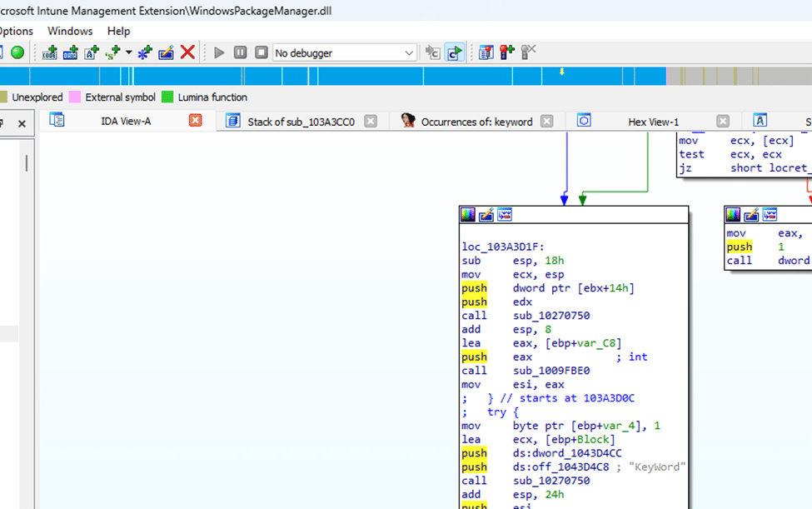This screenshot has width=812, height=509.
Task: Click the group nodes icon in loc_103A3D1F block
Action: (x=505, y=214)
